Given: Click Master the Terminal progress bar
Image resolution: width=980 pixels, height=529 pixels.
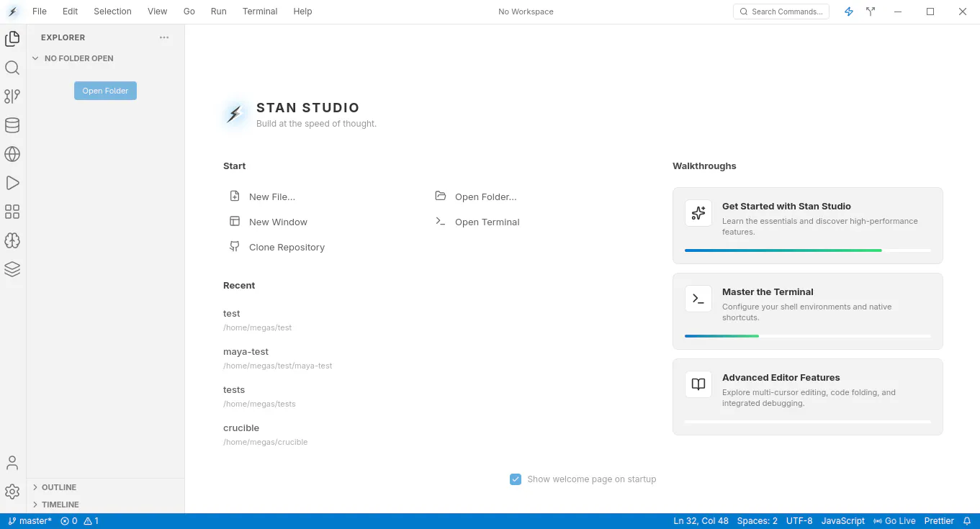Looking at the screenshot, I should 807,336.
